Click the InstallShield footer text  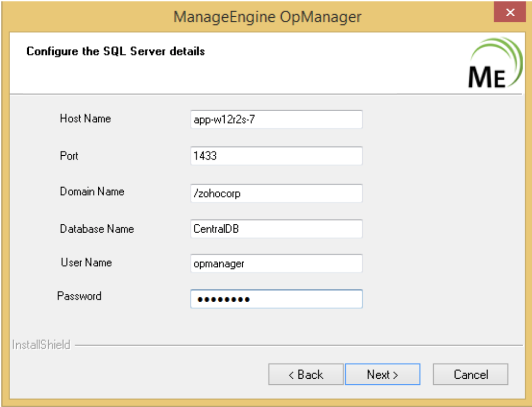coord(41,345)
